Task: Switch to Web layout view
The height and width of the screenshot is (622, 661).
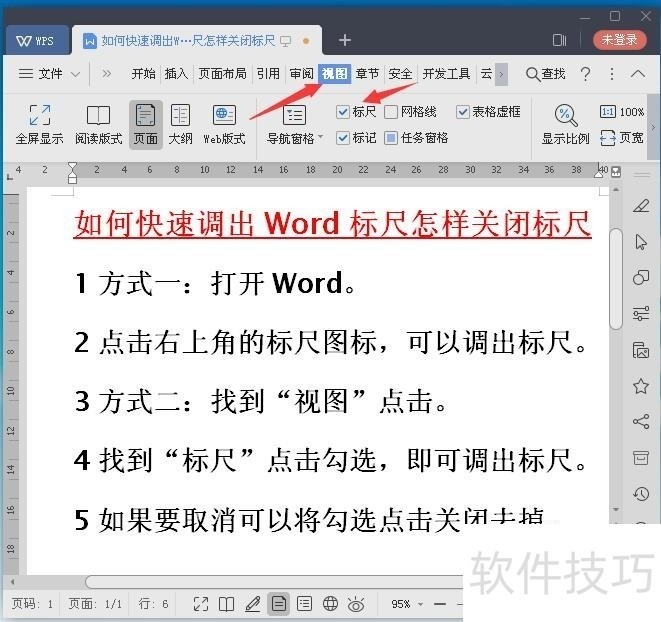Action: point(224,124)
